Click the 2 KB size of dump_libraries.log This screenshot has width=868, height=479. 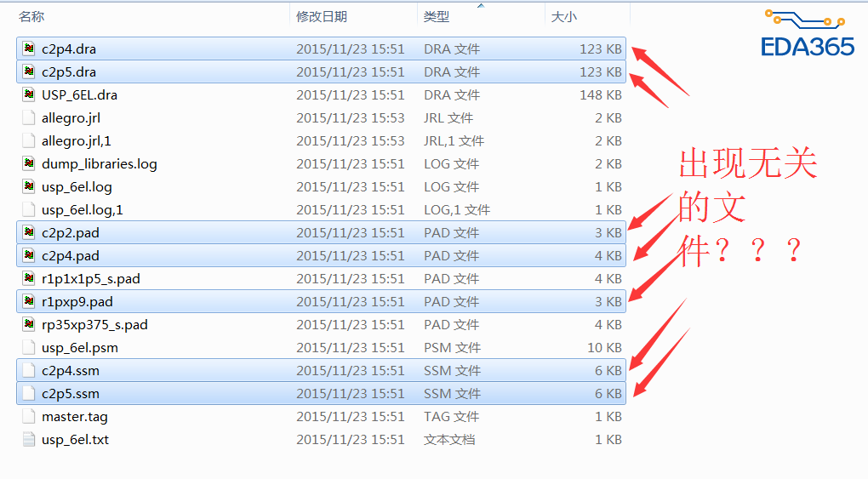[608, 164]
